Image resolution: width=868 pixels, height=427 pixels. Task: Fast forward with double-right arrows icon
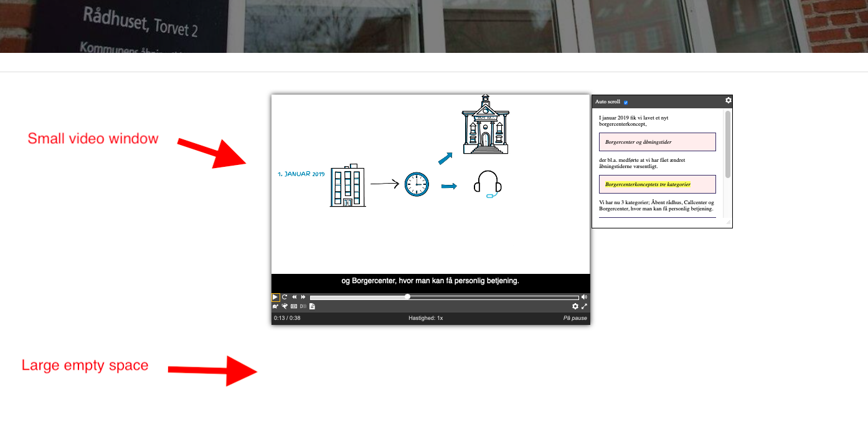click(x=303, y=297)
